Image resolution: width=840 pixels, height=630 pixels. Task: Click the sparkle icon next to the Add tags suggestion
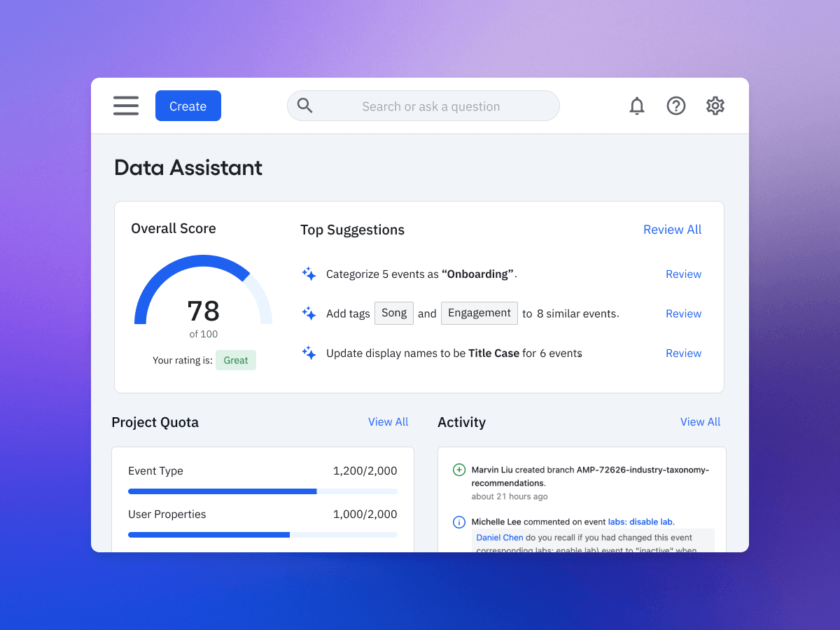coord(309,313)
